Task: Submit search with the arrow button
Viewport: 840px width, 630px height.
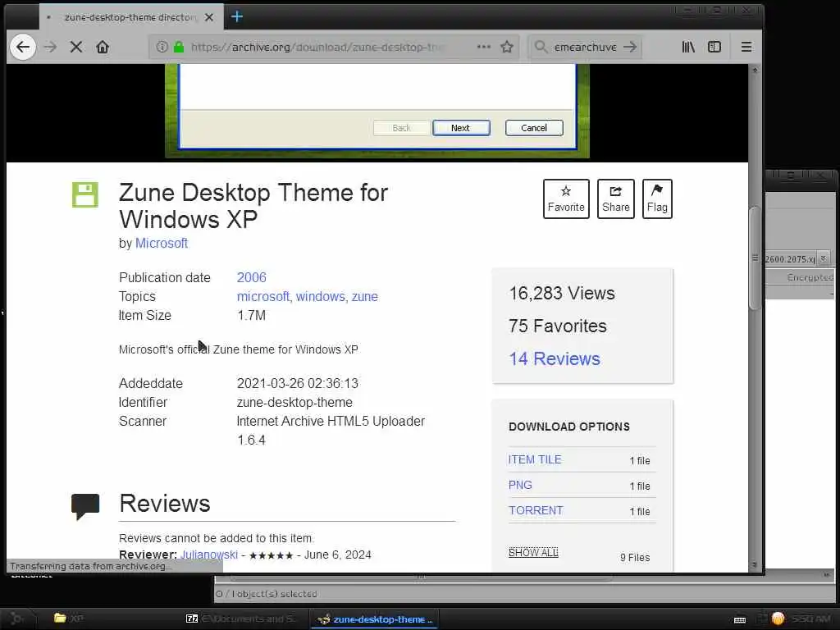Action: [x=631, y=47]
